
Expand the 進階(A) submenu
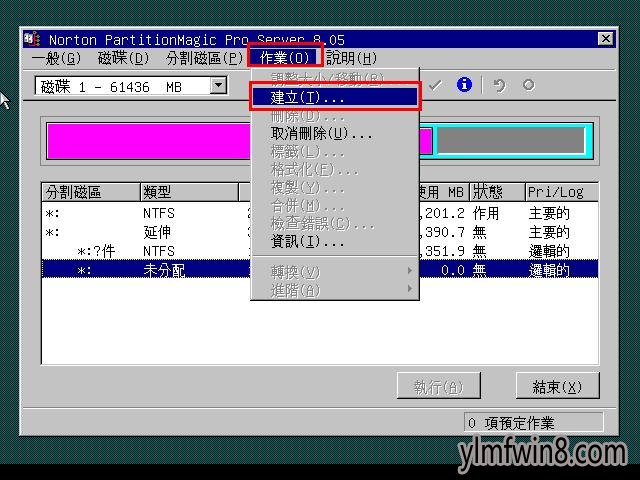click(x=335, y=290)
